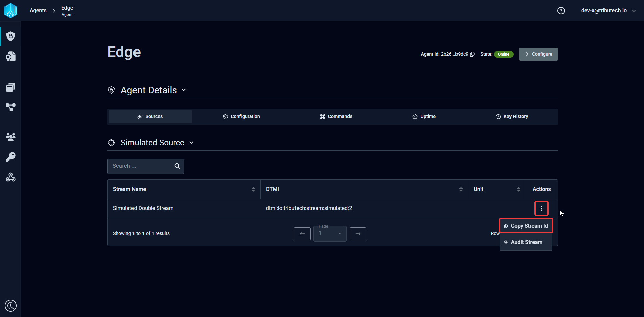
Task: Open the help question mark icon
Action: click(561, 11)
